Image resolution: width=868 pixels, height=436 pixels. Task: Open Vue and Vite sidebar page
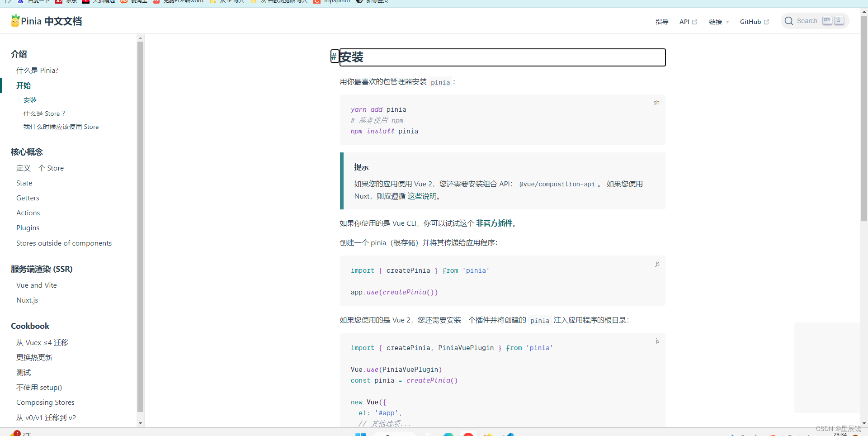(37, 285)
